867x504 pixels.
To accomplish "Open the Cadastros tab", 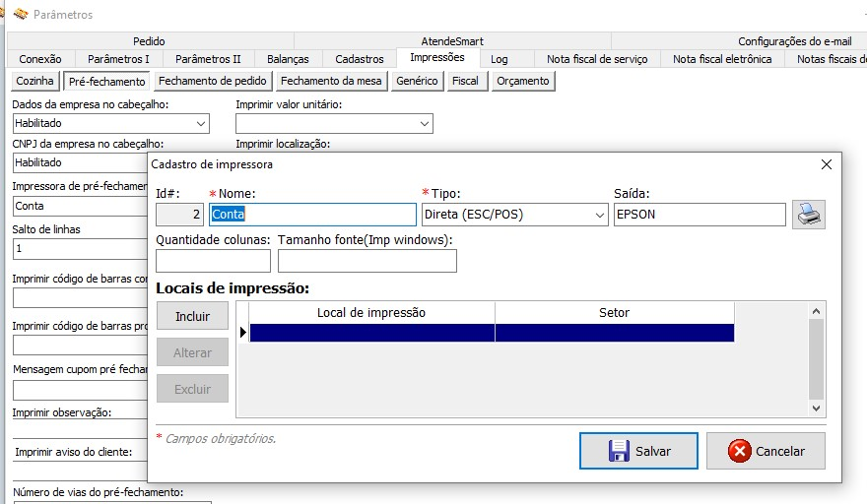I will pyautogui.click(x=360, y=59).
